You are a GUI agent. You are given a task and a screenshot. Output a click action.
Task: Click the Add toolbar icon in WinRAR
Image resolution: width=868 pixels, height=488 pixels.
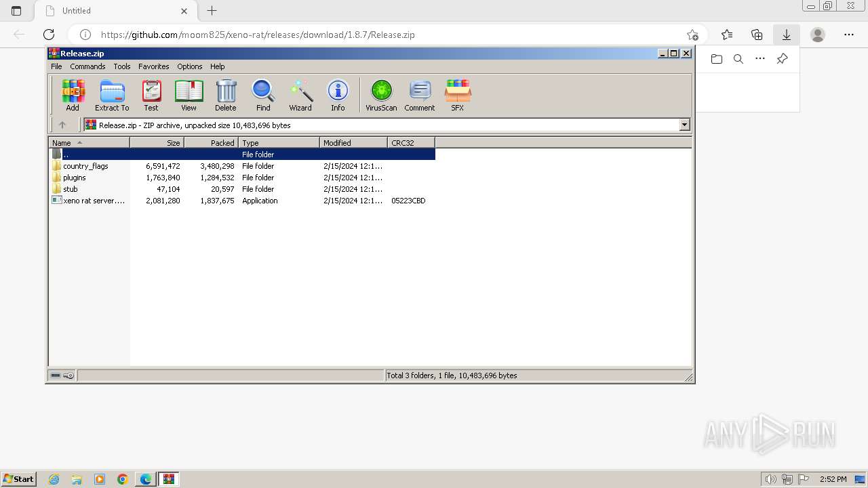tap(73, 95)
